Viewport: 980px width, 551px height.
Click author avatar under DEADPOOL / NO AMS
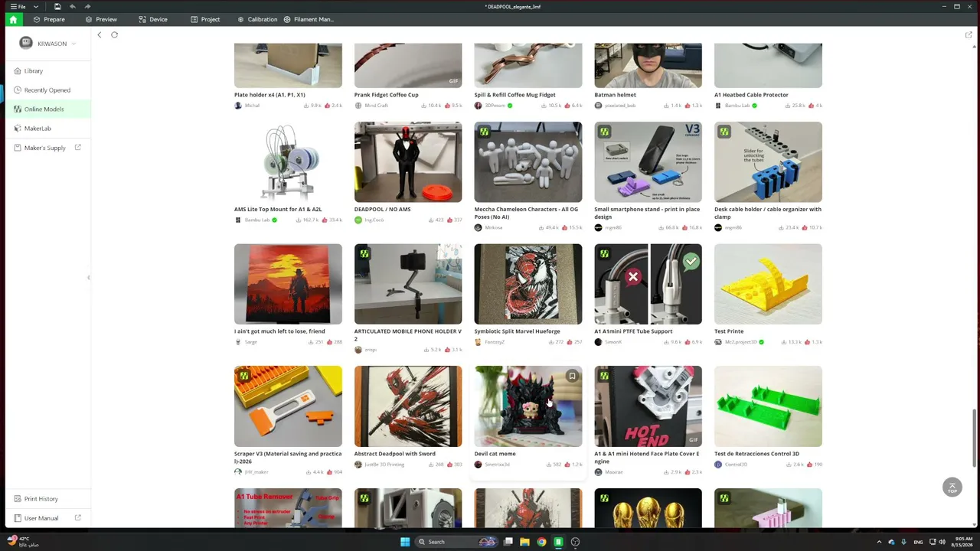[x=358, y=220]
